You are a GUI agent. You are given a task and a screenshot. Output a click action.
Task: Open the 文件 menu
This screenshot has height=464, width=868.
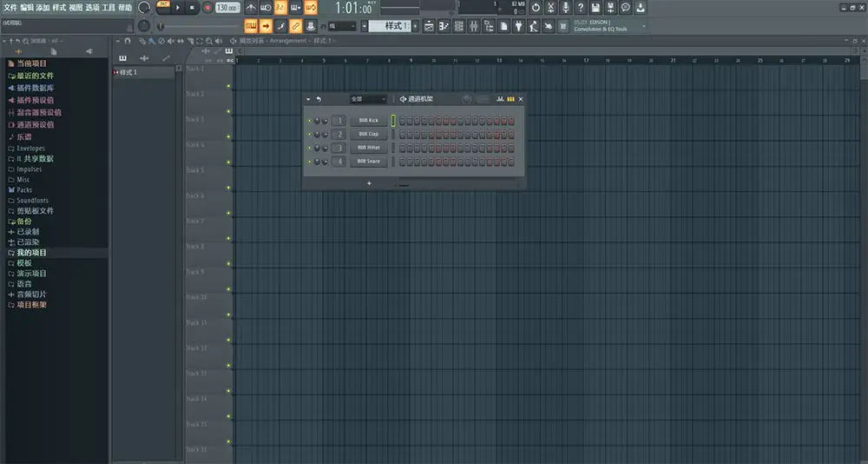[10, 8]
